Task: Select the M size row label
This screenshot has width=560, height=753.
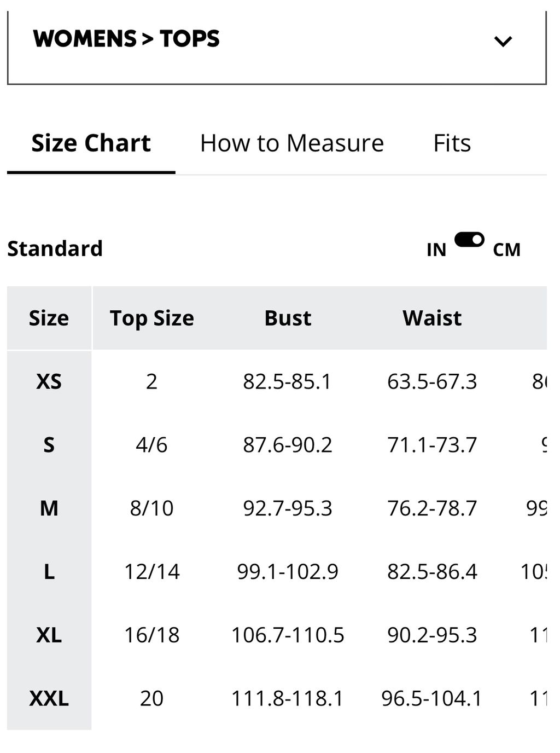Action: pyautogui.click(x=49, y=508)
